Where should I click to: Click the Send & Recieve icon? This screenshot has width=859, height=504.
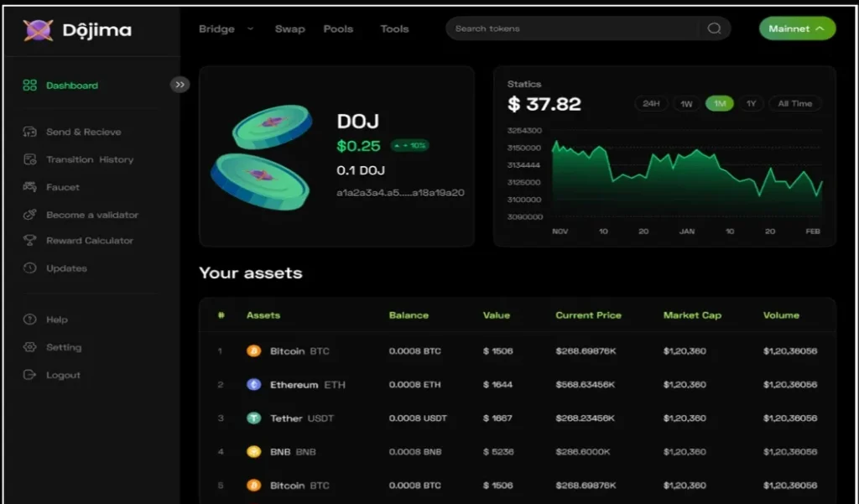click(x=29, y=132)
